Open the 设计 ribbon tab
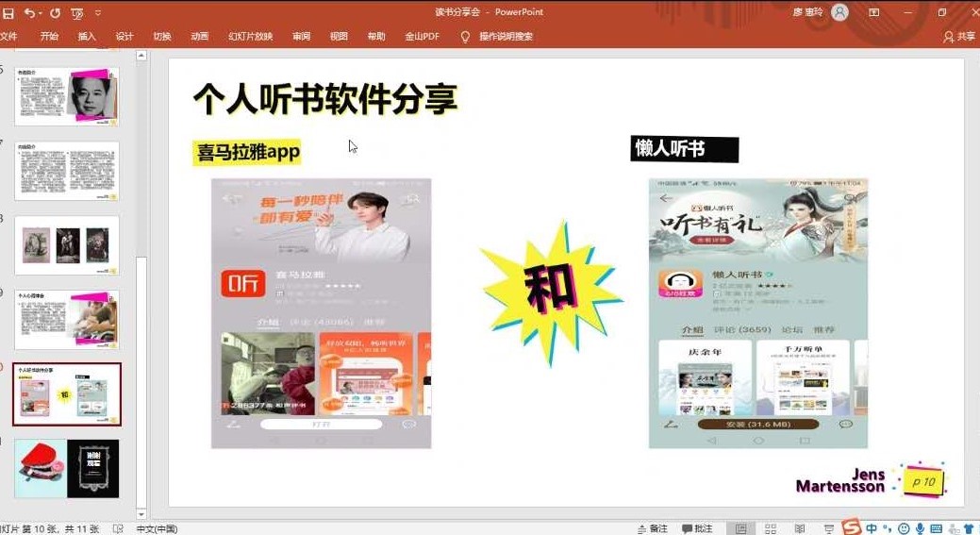This screenshot has height=535, width=980. pyautogui.click(x=125, y=36)
